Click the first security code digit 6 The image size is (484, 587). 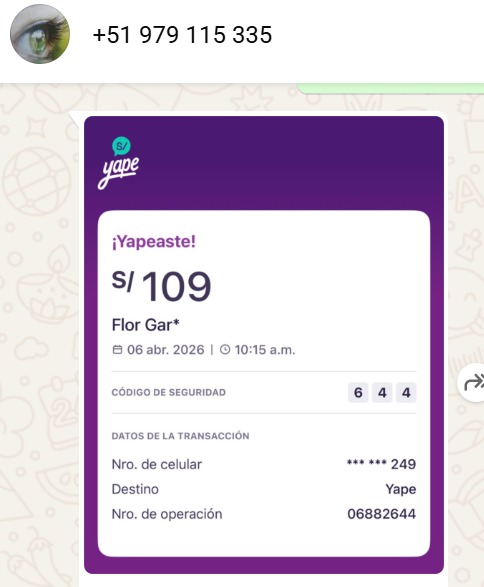(358, 392)
